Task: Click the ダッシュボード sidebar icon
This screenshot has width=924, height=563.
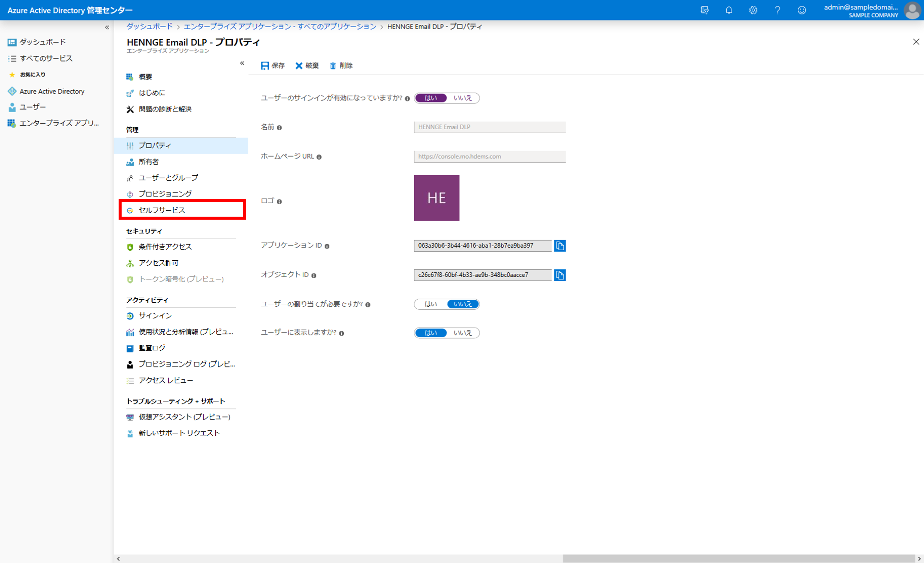Action: click(x=12, y=42)
